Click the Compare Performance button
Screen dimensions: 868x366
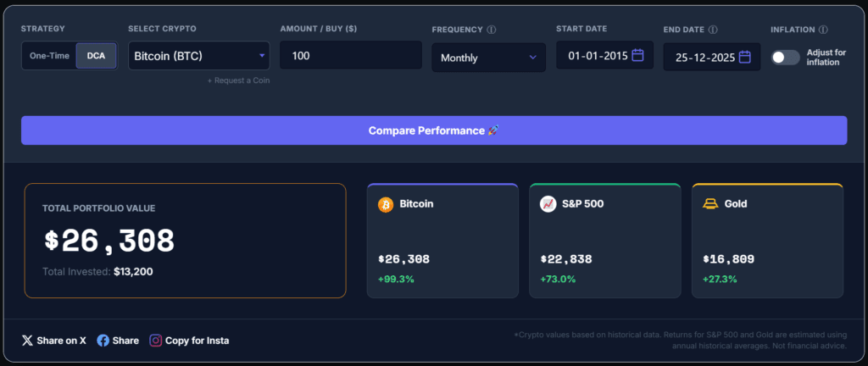434,130
